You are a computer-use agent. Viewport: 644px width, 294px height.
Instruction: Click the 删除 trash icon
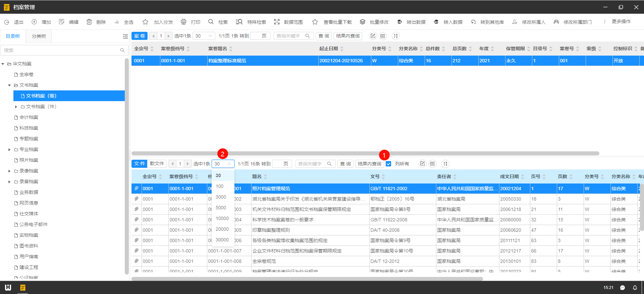(89, 22)
